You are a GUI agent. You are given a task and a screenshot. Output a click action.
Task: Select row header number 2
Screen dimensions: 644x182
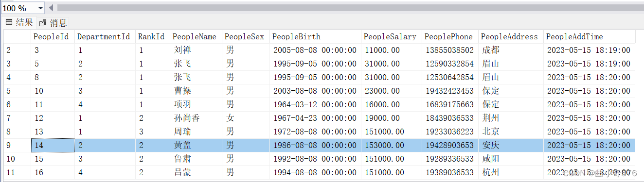click(x=17, y=50)
